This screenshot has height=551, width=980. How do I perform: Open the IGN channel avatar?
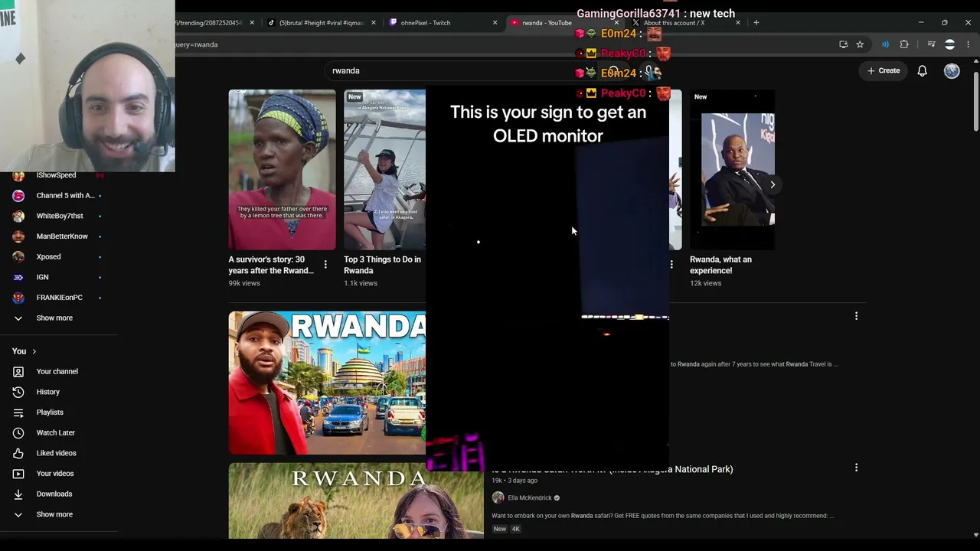tap(18, 277)
